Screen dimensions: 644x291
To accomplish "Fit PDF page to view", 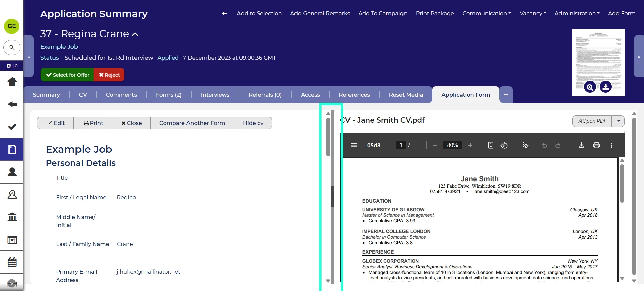I will (x=491, y=145).
